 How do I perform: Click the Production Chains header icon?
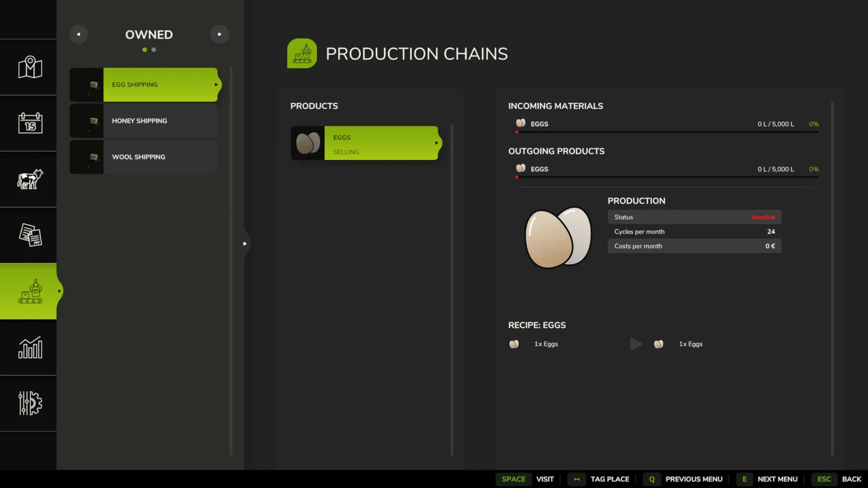pyautogui.click(x=302, y=53)
